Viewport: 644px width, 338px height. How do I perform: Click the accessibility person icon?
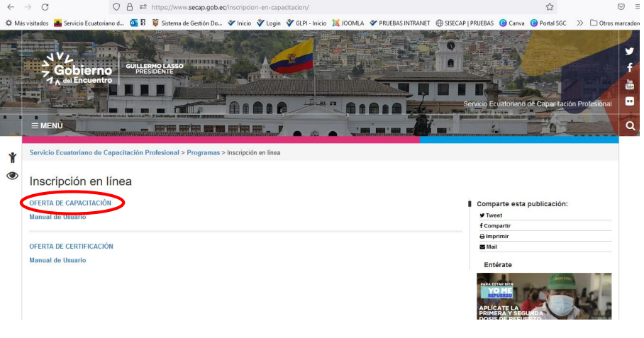pos(12,157)
